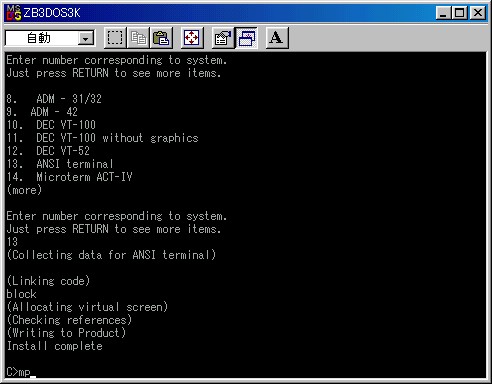
Task: Toggle full screen mode icon
Action: tap(192, 38)
